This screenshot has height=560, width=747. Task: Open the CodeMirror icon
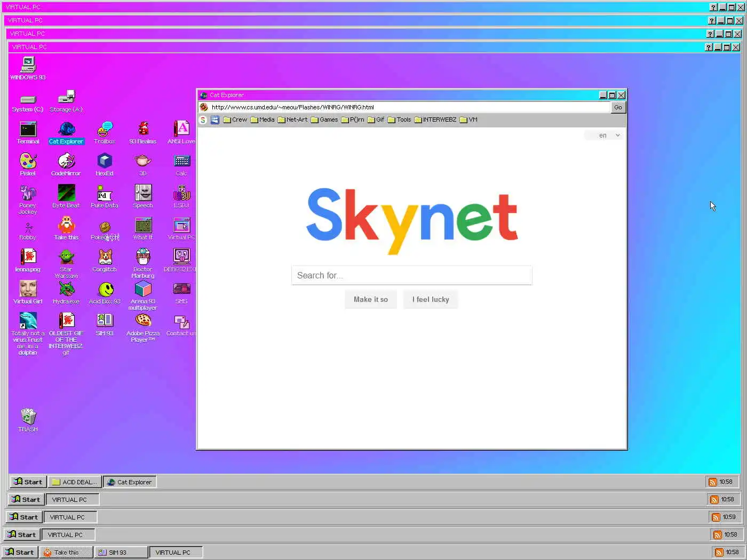(x=66, y=165)
